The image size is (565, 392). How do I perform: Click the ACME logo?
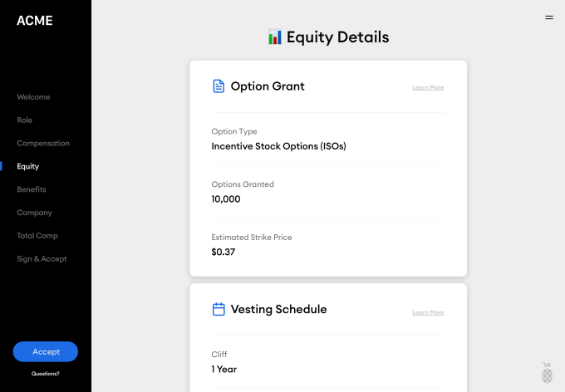coord(35,21)
